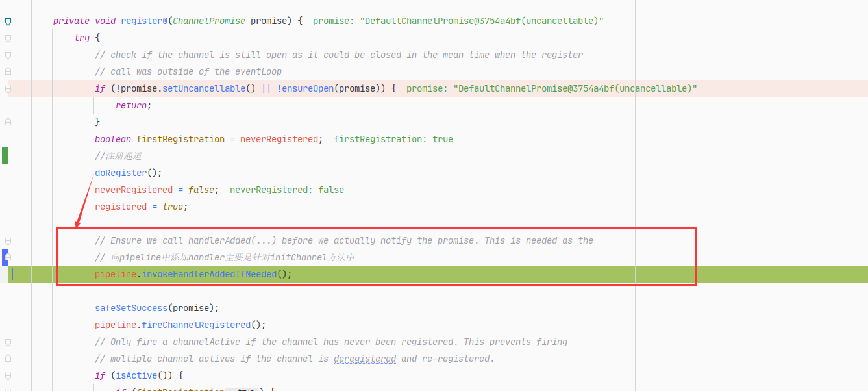The height and width of the screenshot is (391, 868).
Task: Fold the 'Ensure we call handlerAdded' comment
Action: tap(8, 241)
